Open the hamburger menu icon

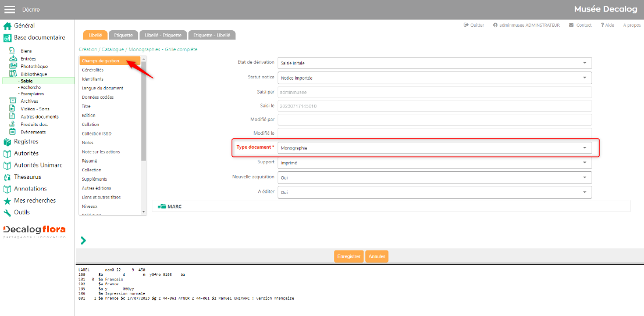click(9, 9)
